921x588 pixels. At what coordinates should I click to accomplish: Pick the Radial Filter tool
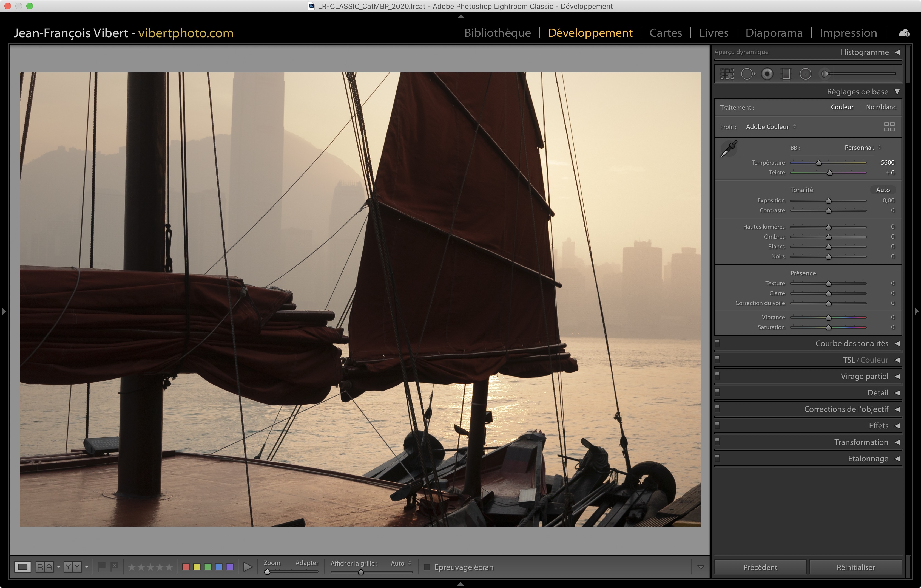(x=805, y=74)
